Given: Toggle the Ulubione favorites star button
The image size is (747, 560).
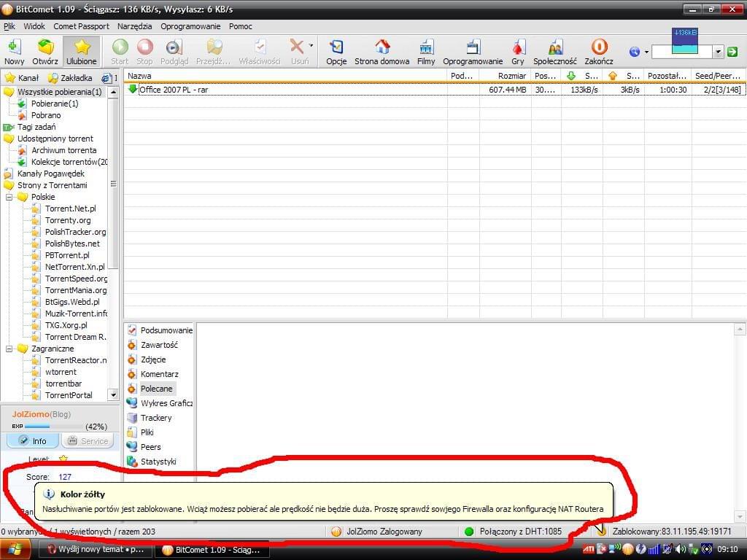Looking at the screenshot, I should tap(82, 52).
